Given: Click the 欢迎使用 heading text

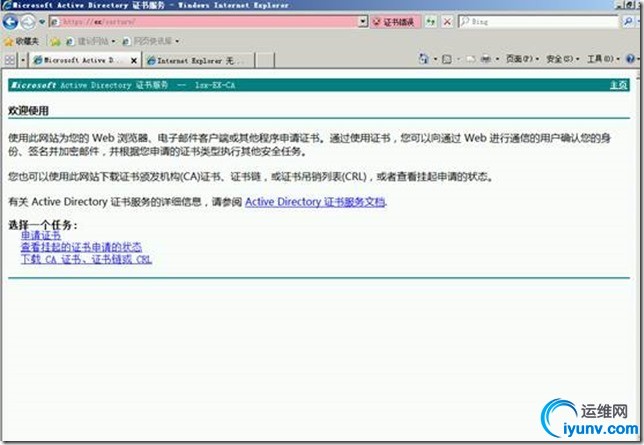Looking at the screenshot, I should [28, 111].
